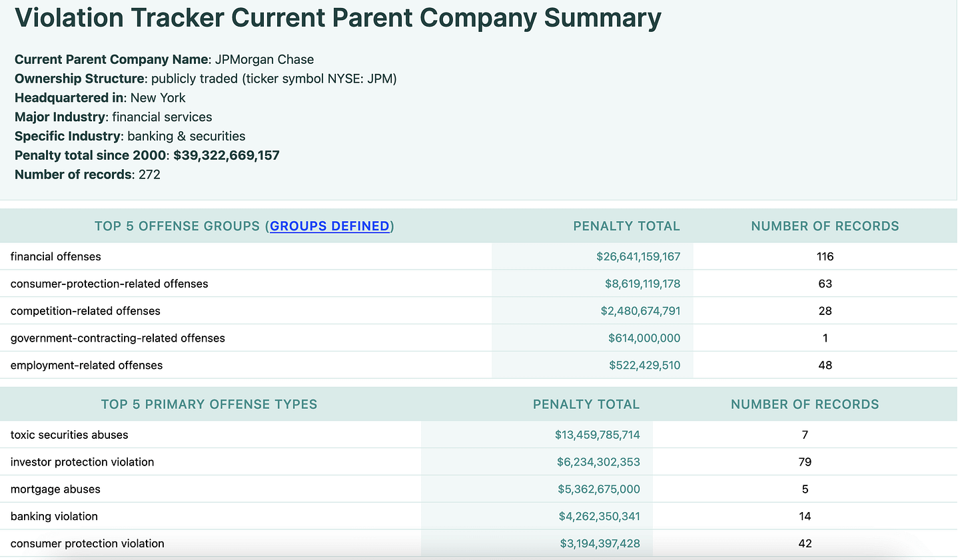Click penalty total $6,234,302,353
970x560 pixels.
598,462
